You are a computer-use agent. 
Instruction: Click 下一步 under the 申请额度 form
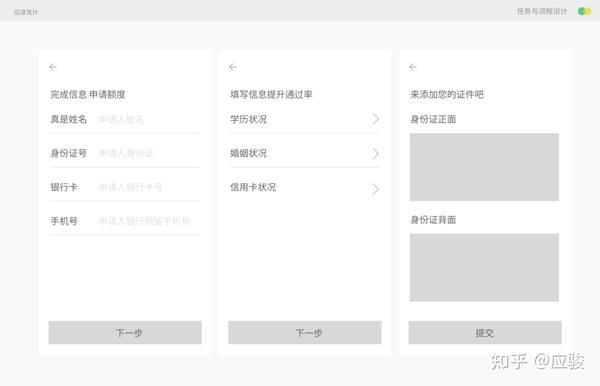click(x=125, y=332)
